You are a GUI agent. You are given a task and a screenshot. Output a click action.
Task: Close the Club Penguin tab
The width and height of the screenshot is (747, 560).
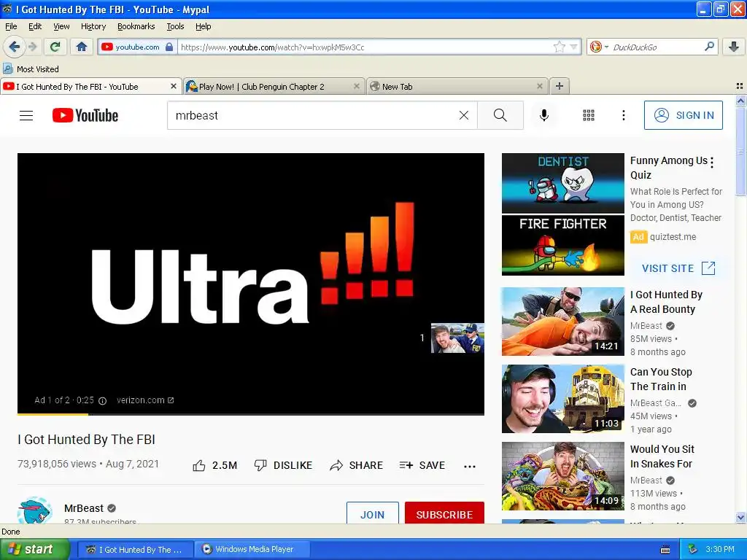356,86
